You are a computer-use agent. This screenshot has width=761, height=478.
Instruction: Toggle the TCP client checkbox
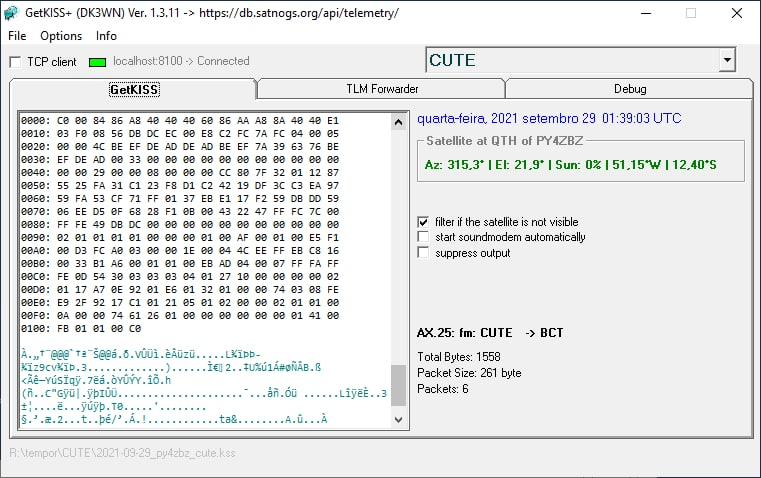(x=16, y=62)
